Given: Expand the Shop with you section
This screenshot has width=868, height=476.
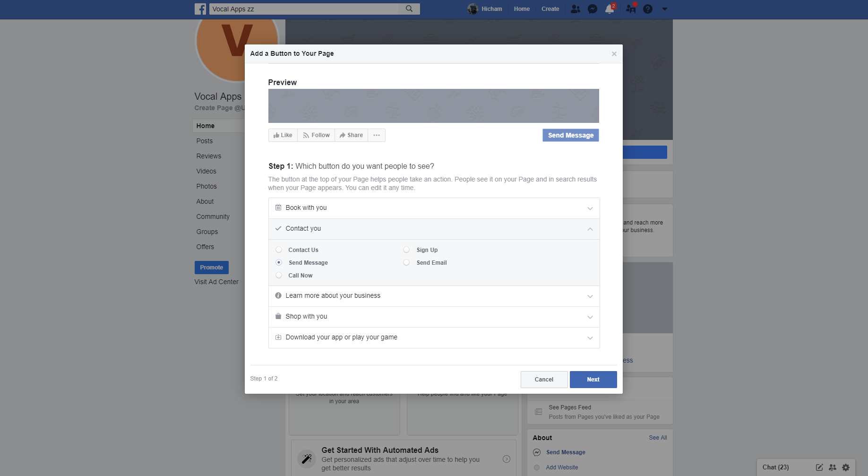Looking at the screenshot, I should (x=434, y=317).
